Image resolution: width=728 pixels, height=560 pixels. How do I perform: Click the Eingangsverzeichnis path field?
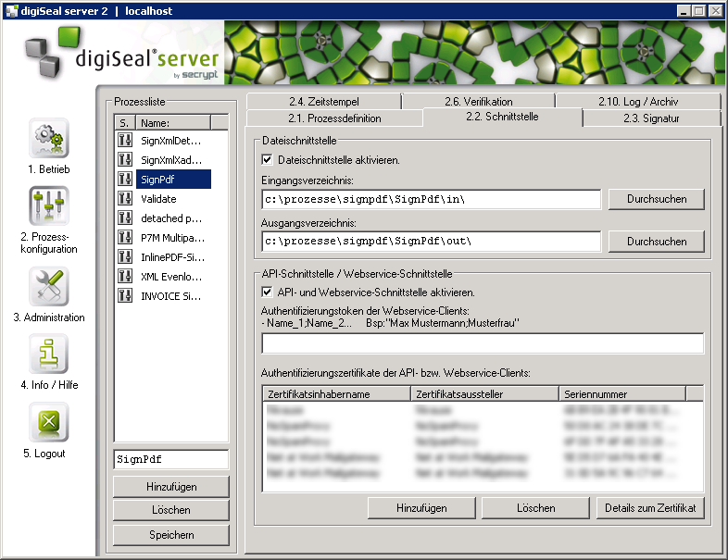click(432, 200)
